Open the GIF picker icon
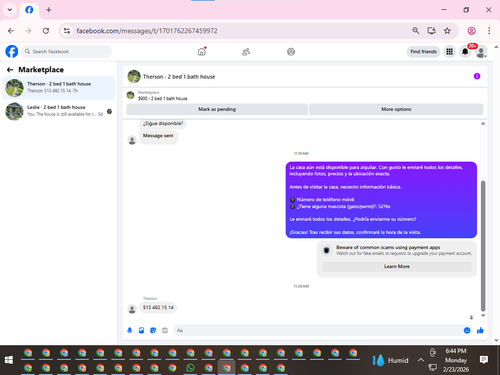 click(x=165, y=330)
